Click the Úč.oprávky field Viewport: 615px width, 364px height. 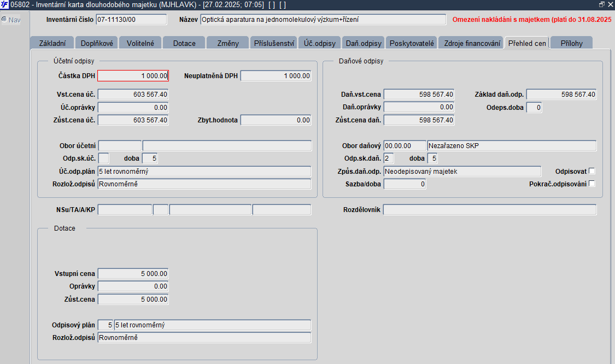pyautogui.click(x=133, y=107)
